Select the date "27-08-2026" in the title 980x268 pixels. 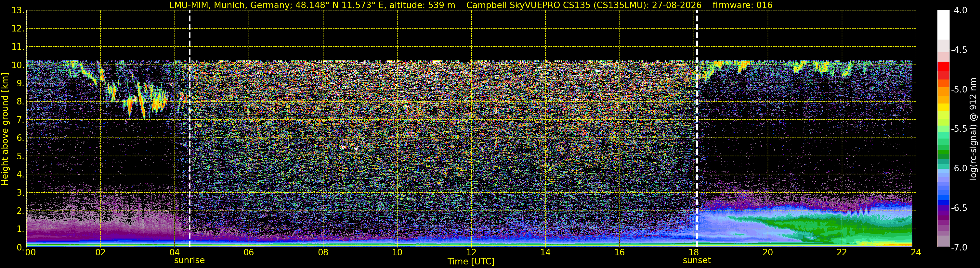pyautogui.click(x=677, y=5)
